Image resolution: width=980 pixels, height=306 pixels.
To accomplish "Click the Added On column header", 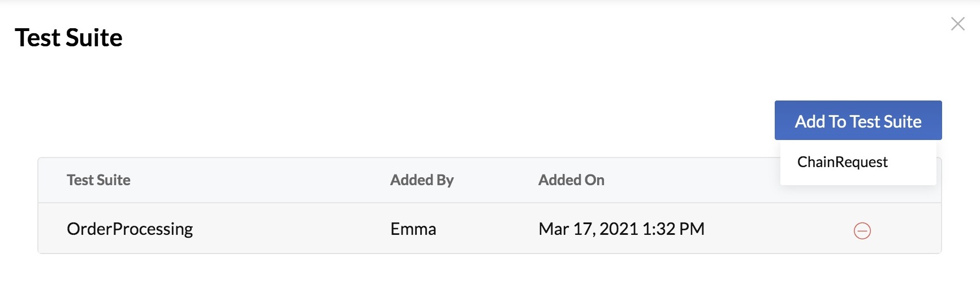I will coord(571,180).
